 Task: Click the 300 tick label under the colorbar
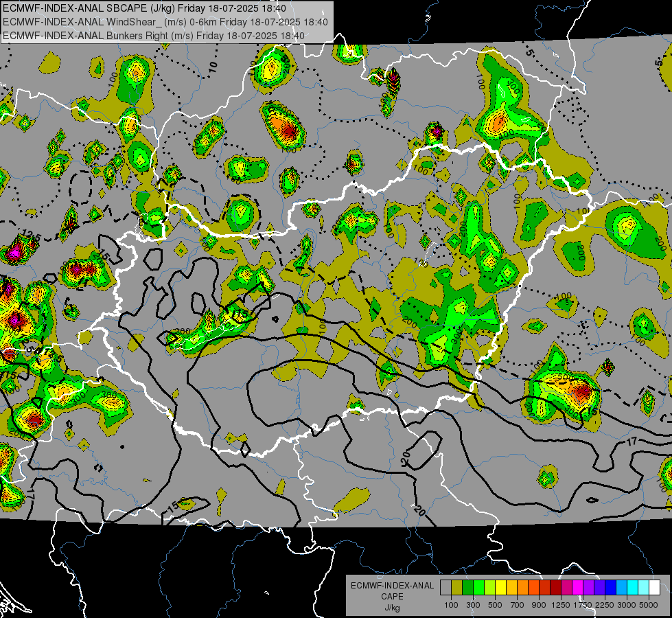point(473,605)
